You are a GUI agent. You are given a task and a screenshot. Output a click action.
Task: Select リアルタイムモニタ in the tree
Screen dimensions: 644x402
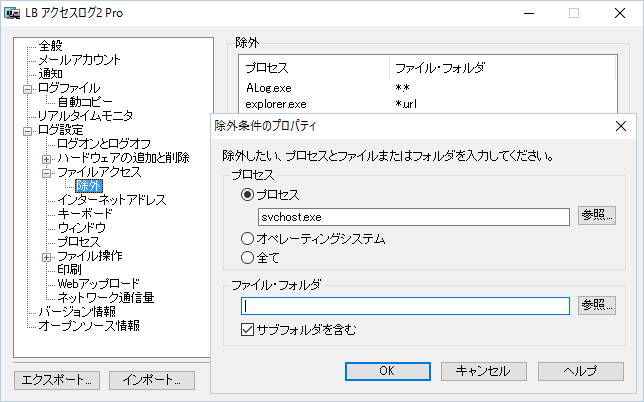pyautogui.click(x=85, y=116)
